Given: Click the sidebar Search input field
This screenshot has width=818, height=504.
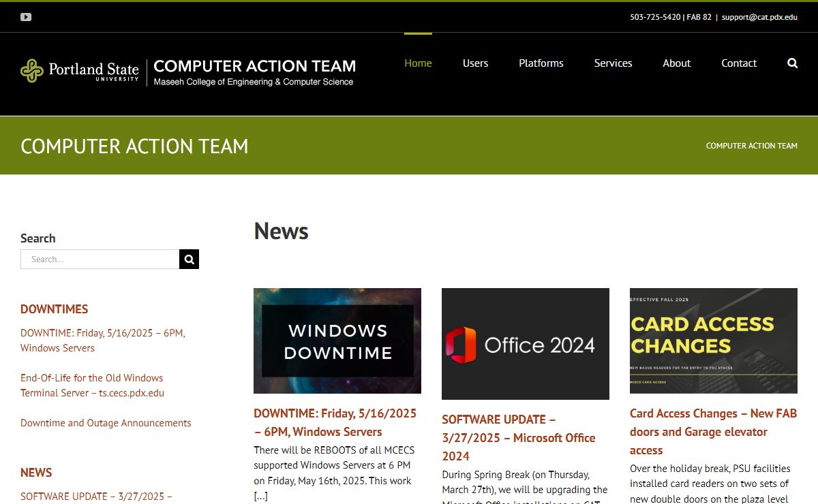Looking at the screenshot, I should tap(100, 259).
